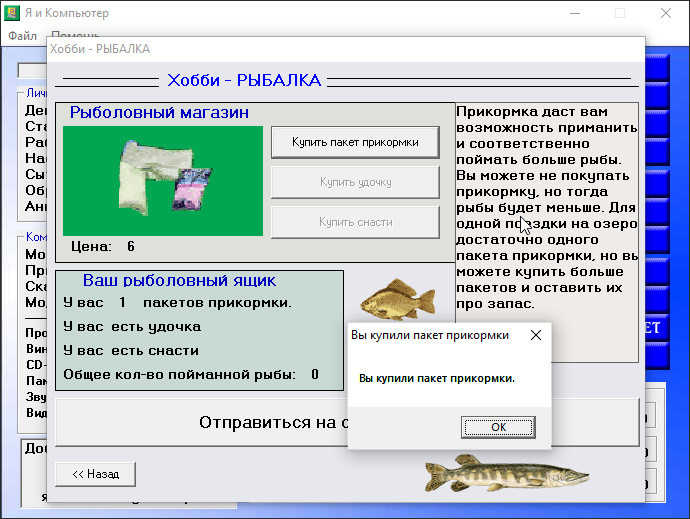Open the Файл menu
The width and height of the screenshot is (690, 519).
pyautogui.click(x=22, y=36)
